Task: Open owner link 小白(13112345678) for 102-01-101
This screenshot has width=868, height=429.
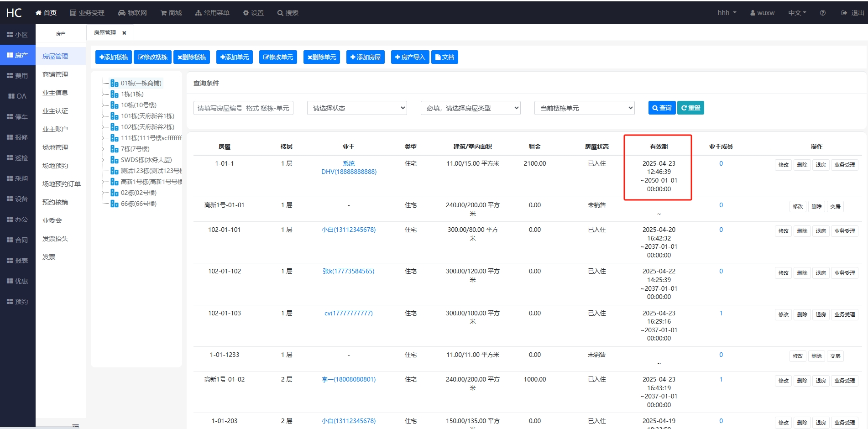Action: pos(349,230)
